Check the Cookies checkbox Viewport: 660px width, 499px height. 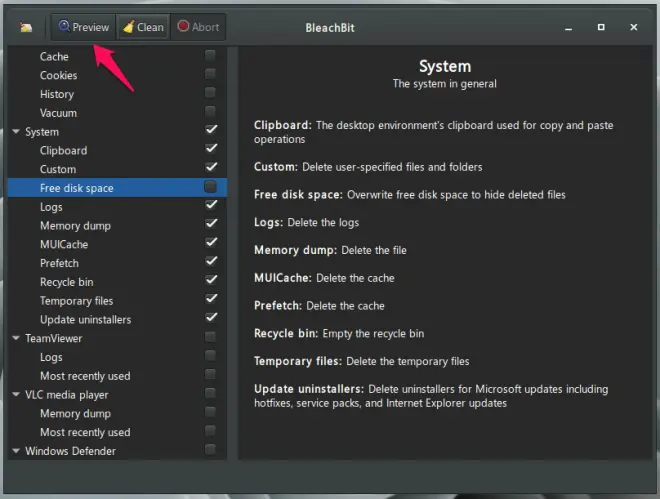210,74
